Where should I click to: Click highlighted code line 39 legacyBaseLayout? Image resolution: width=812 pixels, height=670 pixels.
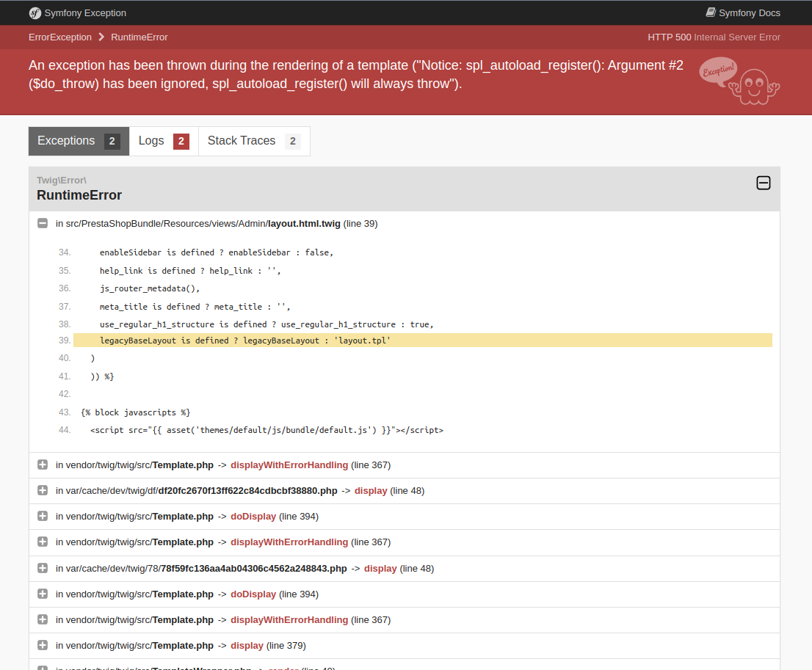click(x=423, y=341)
